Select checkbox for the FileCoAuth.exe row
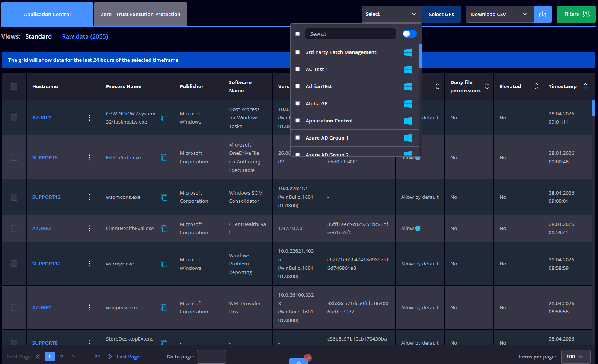Image resolution: width=598 pixels, height=364 pixels. click(x=14, y=157)
